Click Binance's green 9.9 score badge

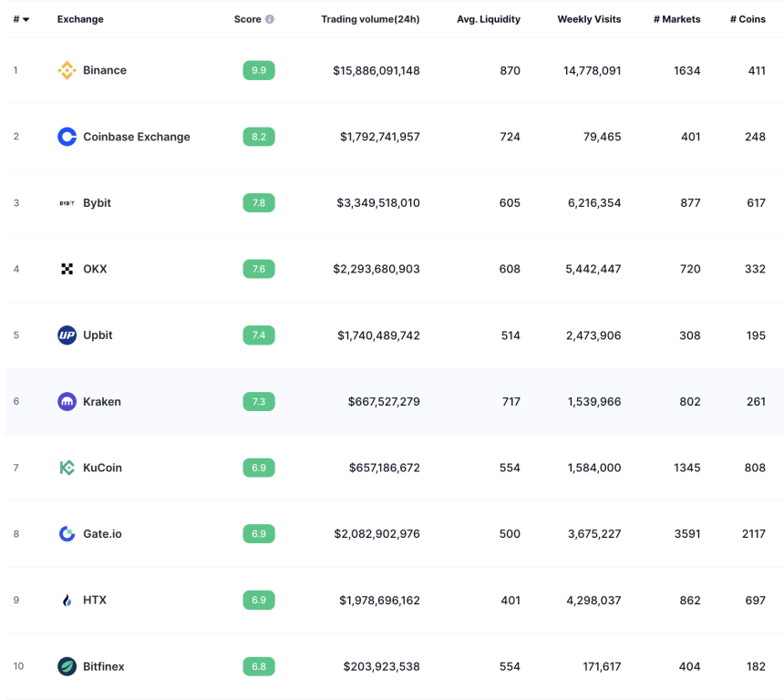pyautogui.click(x=259, y=70)
